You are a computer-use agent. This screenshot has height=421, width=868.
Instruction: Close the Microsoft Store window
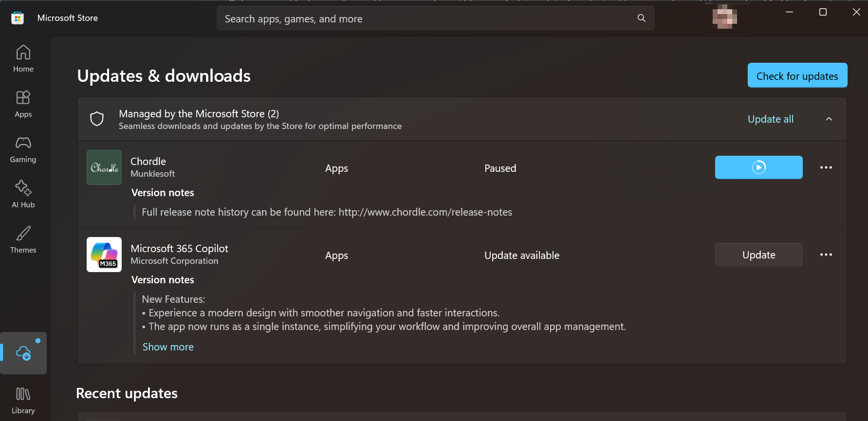click(856, 12)
